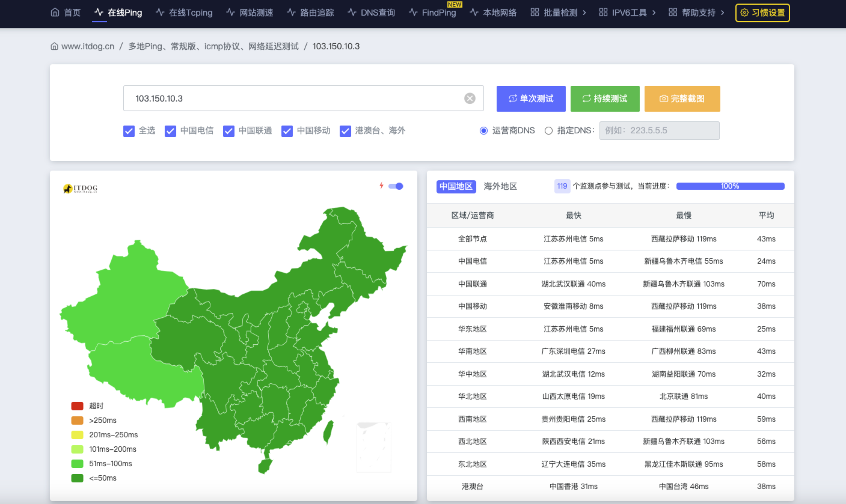Sort by the 最快 column header
Screen dimensions: 846x504
tap(574, 215)
